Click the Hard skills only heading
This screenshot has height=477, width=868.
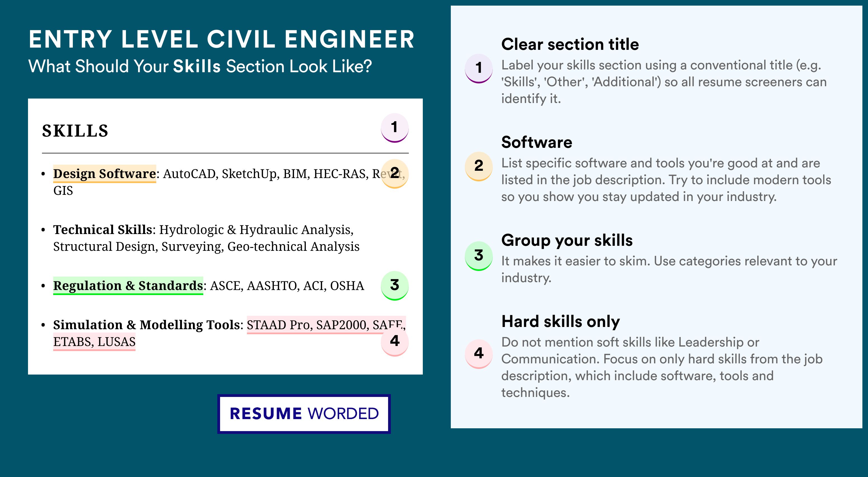click(560, 321)
